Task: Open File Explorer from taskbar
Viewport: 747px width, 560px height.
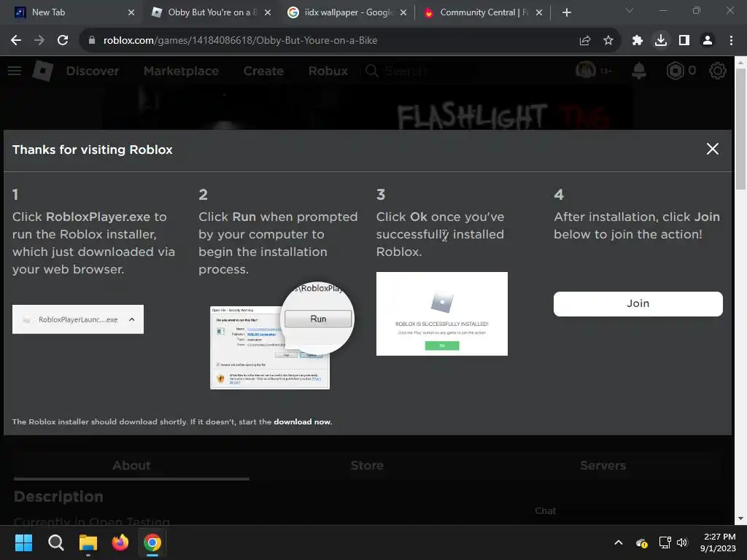Action: coord(88,542)
